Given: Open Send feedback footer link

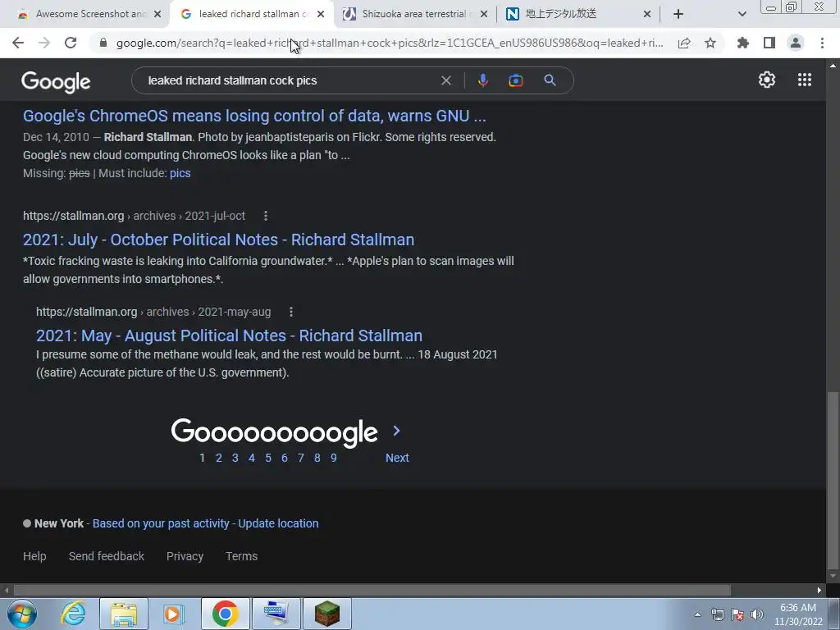Looking at the screenshot, I should coord(107,556).
